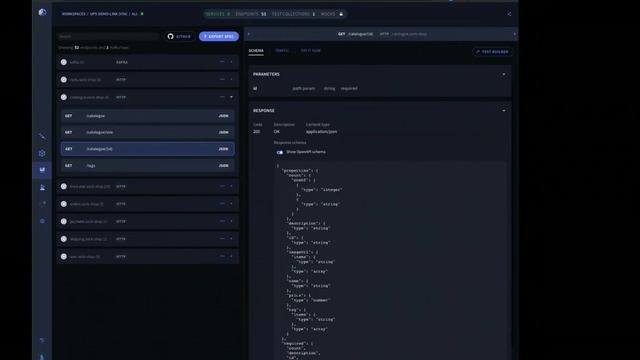This screenshot has width=640, height=360.
Task: Click the payment service circle icon
Action: [x=64, y=222]
